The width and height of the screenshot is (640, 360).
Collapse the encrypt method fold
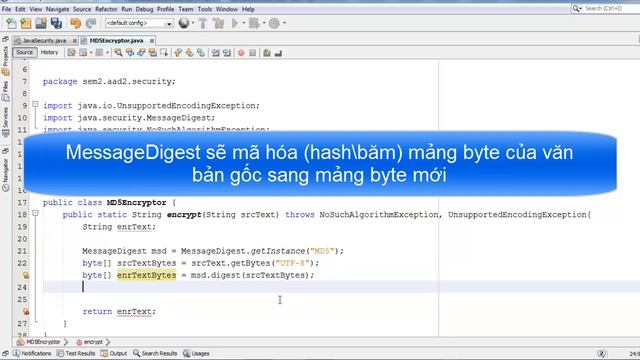pyautogui.click(x=35, y=213)
